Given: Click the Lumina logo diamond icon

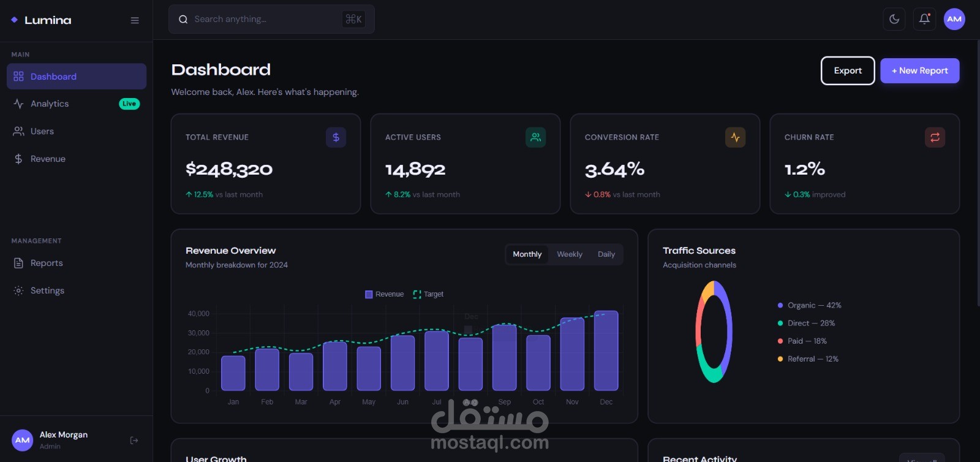Looking at the screenshot, I should click(x=14, y=20).
